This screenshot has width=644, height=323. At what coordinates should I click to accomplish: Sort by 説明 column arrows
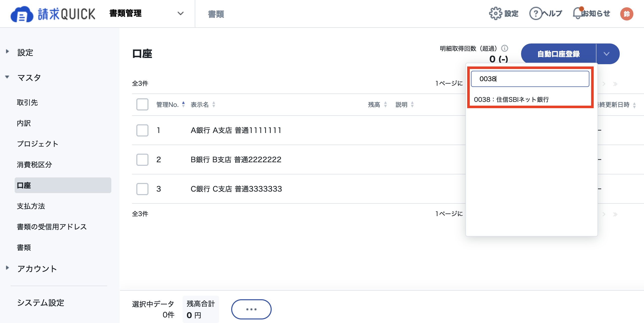(412, 104)
